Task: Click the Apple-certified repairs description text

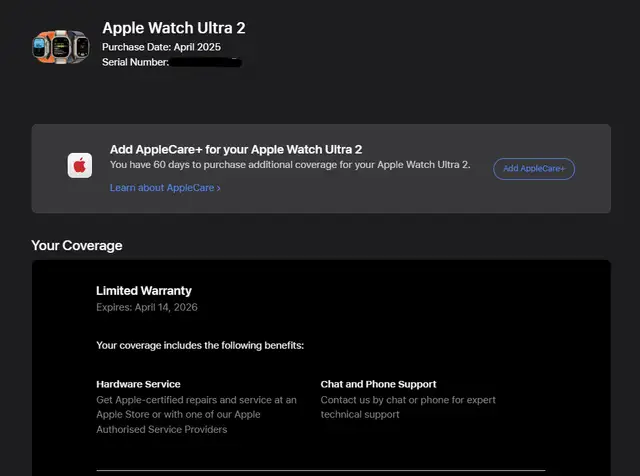Action: 196,414
